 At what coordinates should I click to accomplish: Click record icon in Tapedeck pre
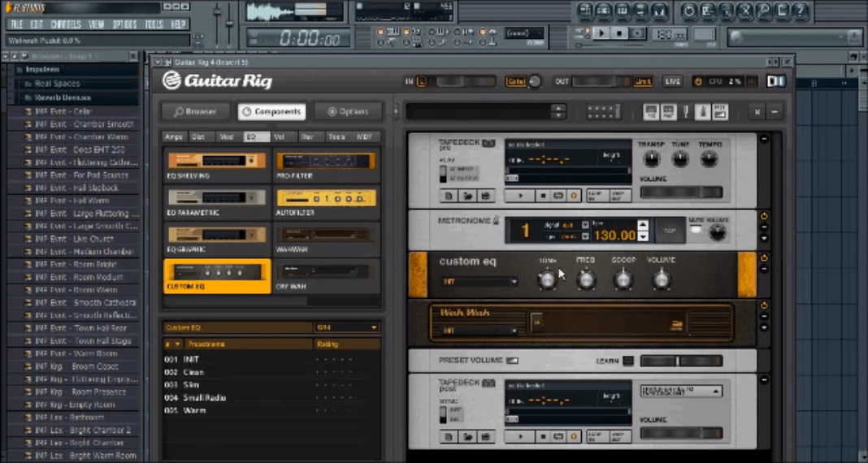(x=574, y=195)
